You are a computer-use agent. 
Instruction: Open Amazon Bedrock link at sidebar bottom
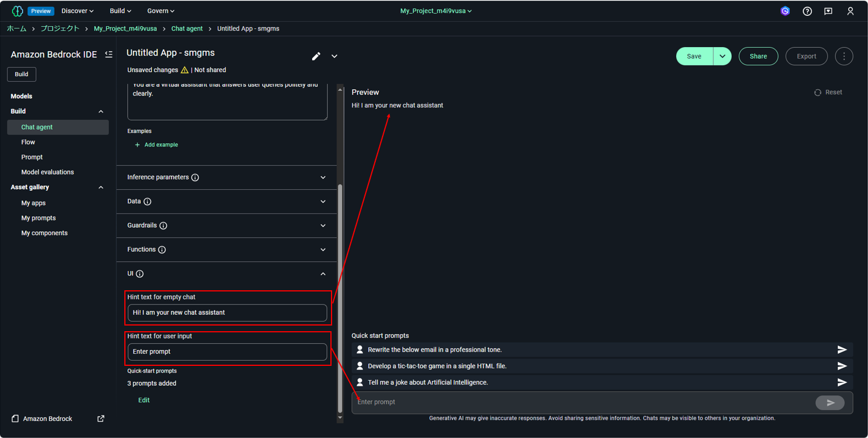click(x=48, y=419)
